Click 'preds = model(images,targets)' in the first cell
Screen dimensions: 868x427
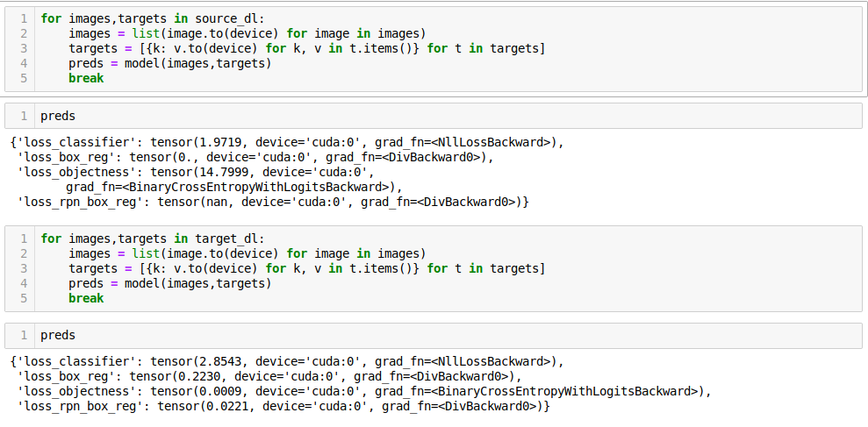pyautogui.click(x=170, y=63)
